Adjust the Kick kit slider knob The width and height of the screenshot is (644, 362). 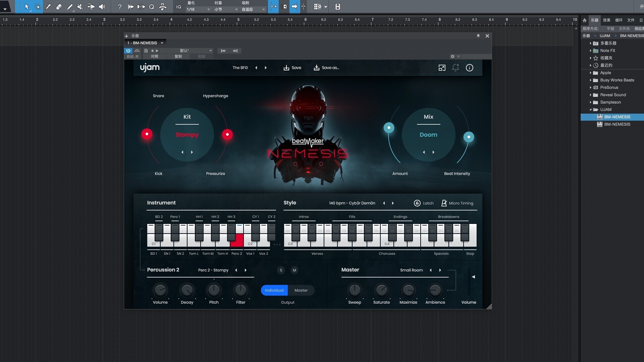tap(147, 134)
